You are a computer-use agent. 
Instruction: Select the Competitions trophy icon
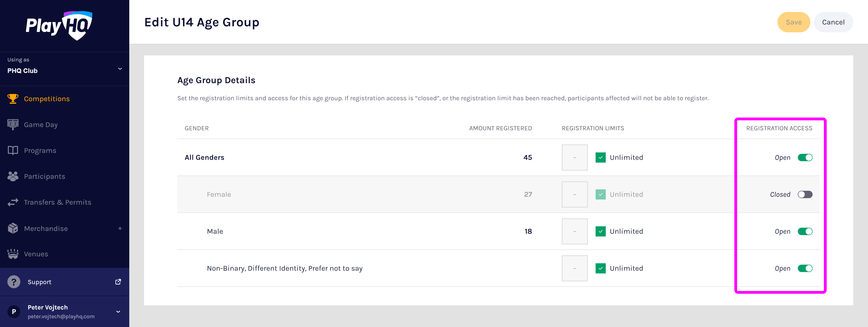click(13, 98)
